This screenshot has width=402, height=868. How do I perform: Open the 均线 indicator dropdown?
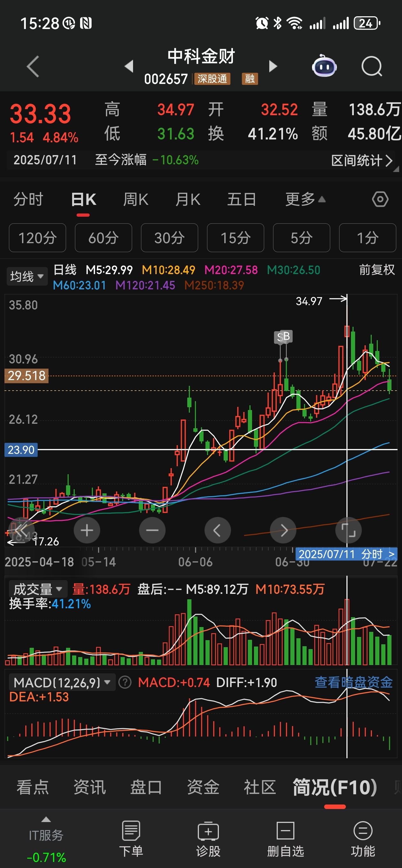coord(27,277)
